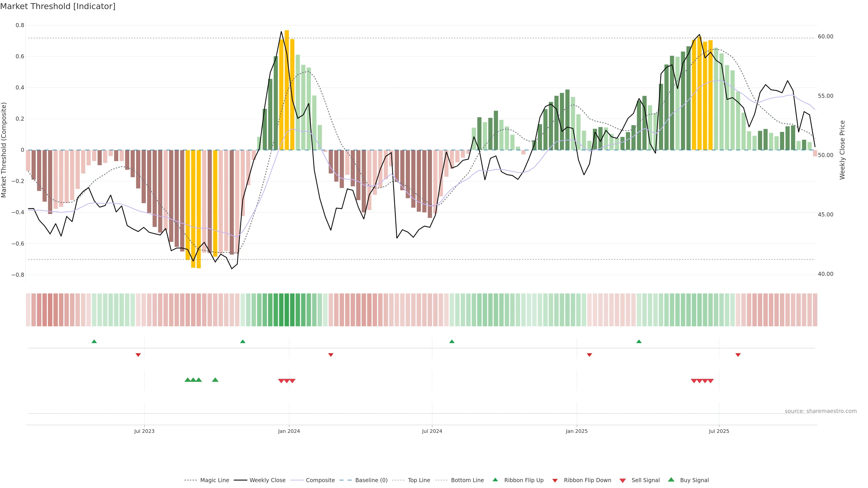Click the Ribbon Flip Up legend triangle
Image resolution: width=868 pixels, height=488 pixels.
point(495,480)
